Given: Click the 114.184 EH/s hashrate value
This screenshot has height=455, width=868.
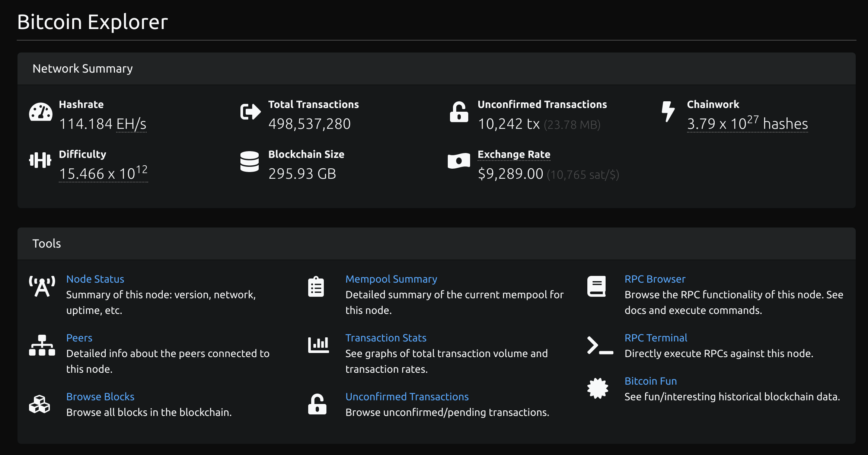Looking at the screenshot, I should (x=103, y=124).
